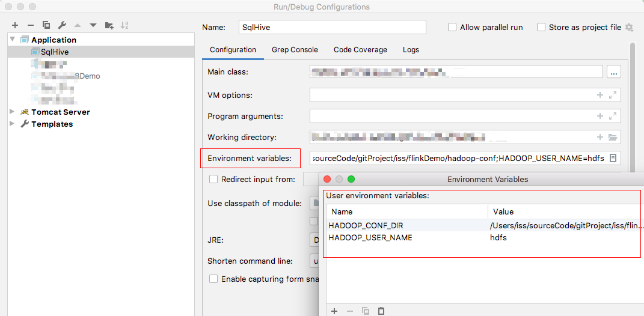Viewport: 644px width, 316px height.
Task: Paste environment variables icon
Action: coord(381,311)
